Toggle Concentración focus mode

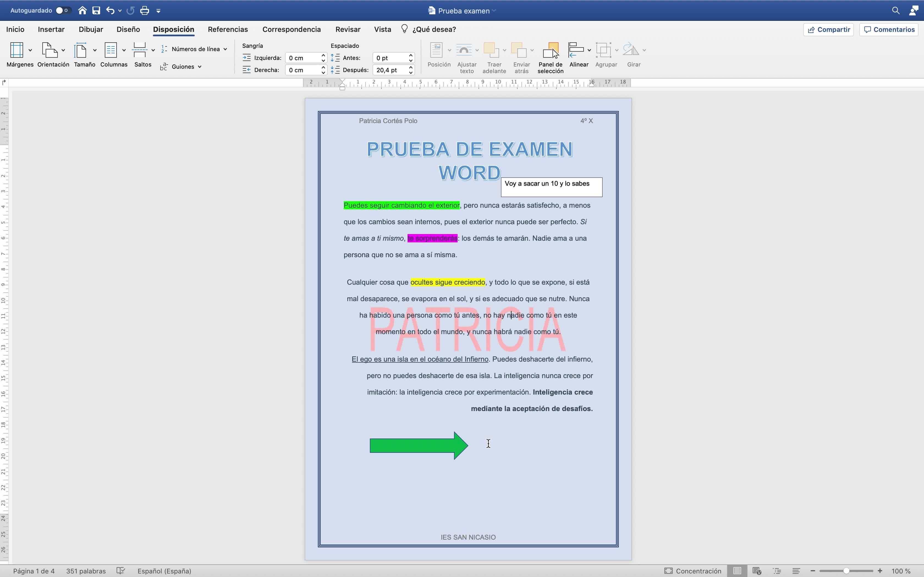(693, 571)
